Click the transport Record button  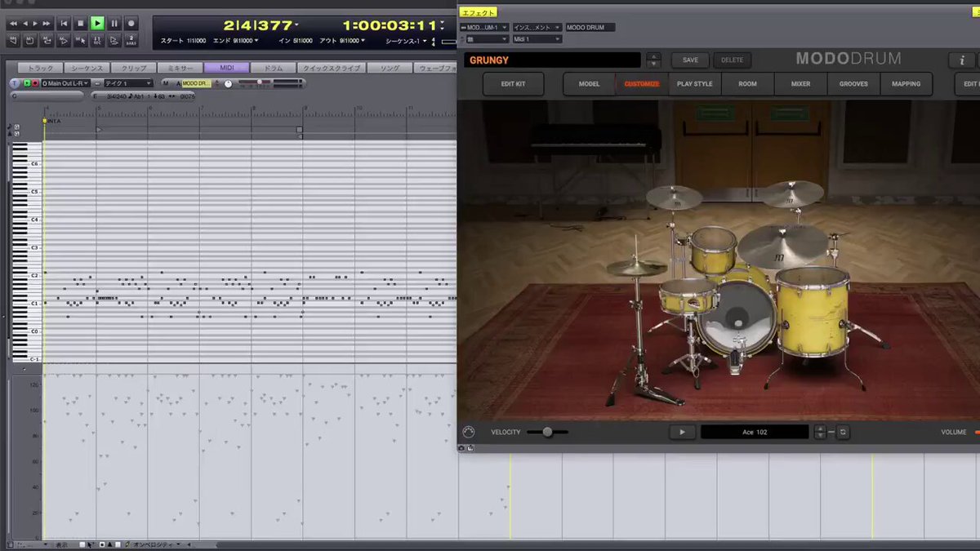[x=131, y=24]
